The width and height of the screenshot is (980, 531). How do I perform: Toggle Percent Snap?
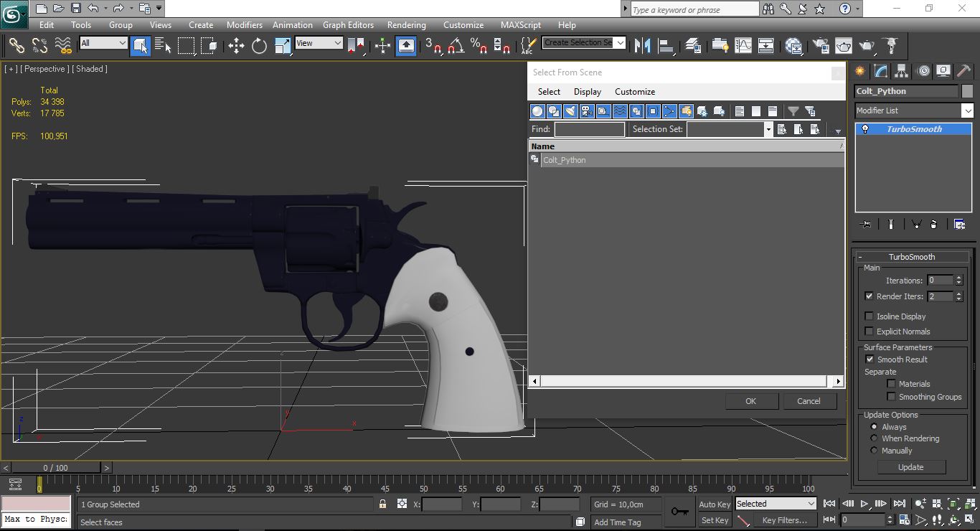point(479,46)
